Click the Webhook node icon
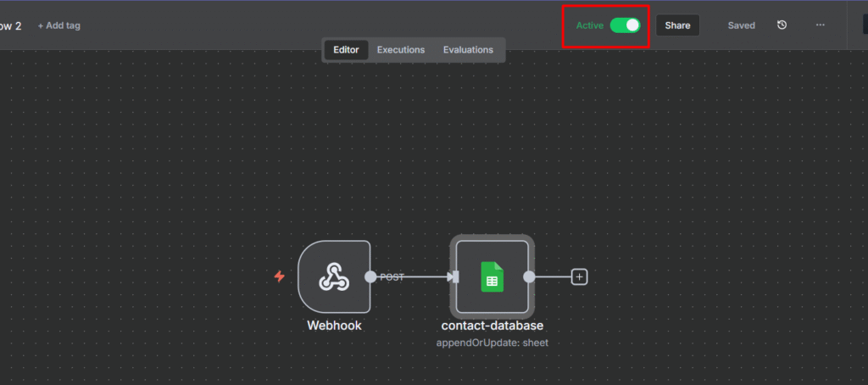 (x=333, y=277)
